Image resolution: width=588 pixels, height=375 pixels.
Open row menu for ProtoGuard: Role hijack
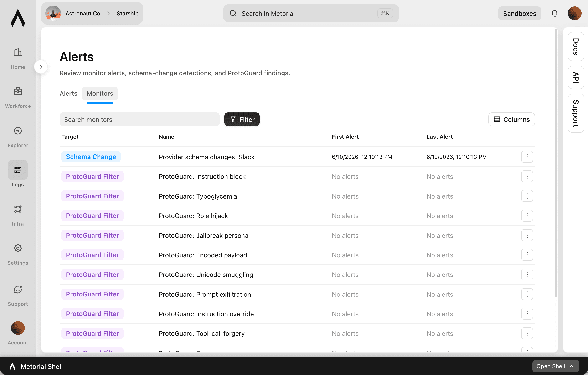tap(527, 215)
